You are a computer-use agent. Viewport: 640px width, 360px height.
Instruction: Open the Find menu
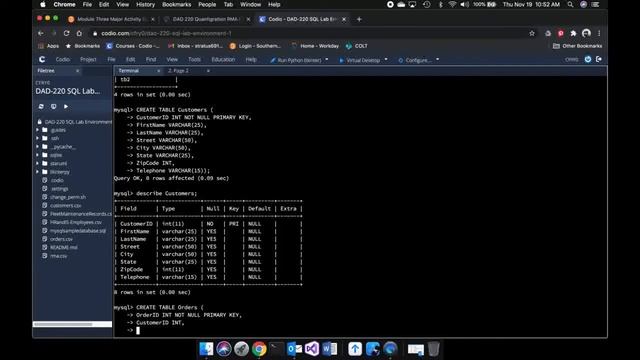click(151, 59)
